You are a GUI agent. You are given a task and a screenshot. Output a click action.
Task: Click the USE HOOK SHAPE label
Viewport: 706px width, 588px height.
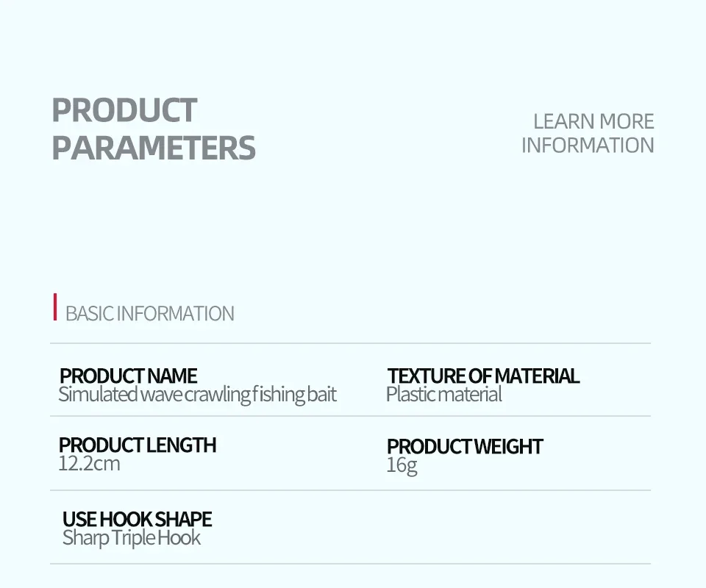click(137, 520)
